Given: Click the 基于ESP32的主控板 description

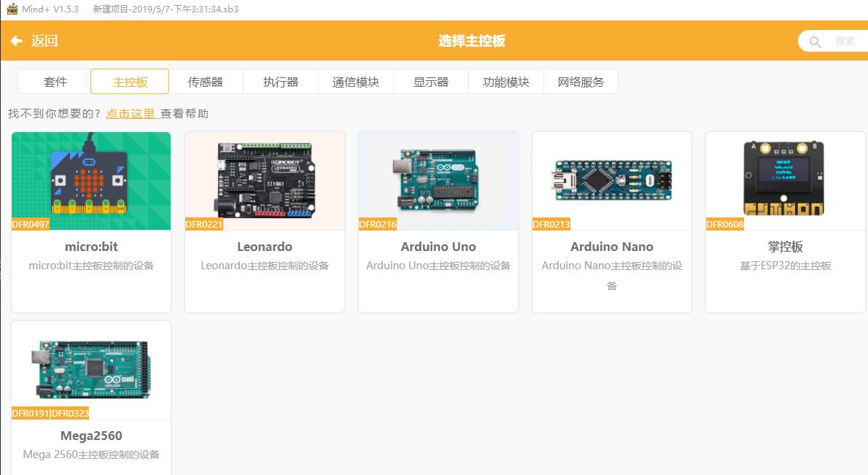Looking at the screenshot, I should (x=785, y=266).
